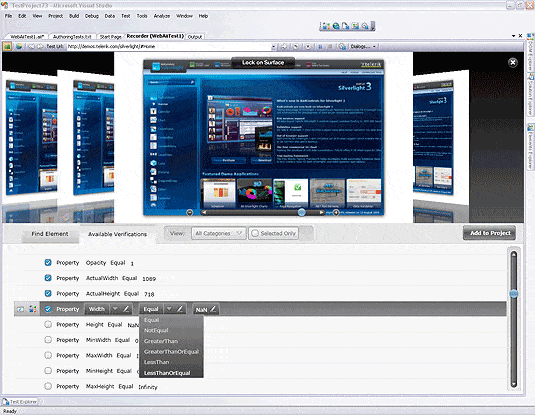Click the first icon in floating toolbar

tap(326, 26)
